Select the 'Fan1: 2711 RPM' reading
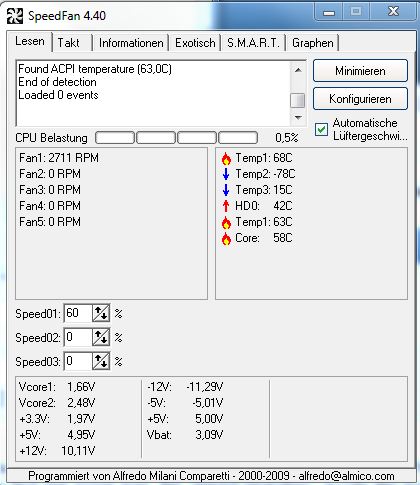The width and height of the screenshot is (420, 485). coord(59,158)
